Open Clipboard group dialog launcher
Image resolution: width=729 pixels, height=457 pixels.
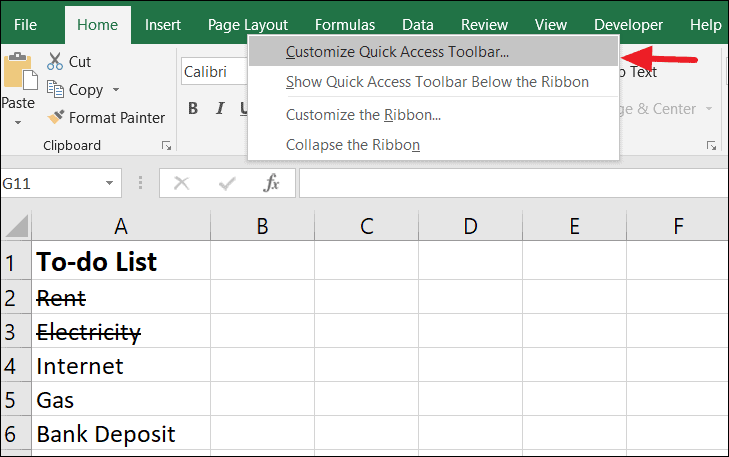(166, 146)
